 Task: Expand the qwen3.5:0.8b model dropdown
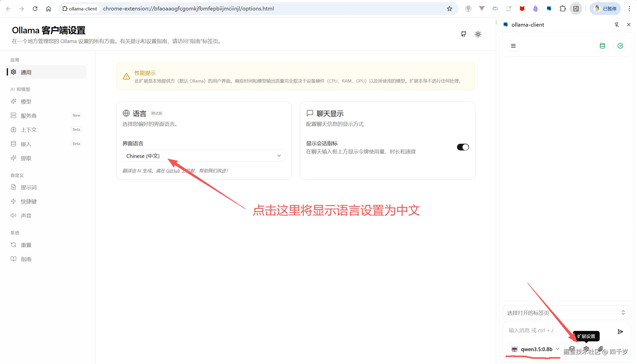click(558, 349)
